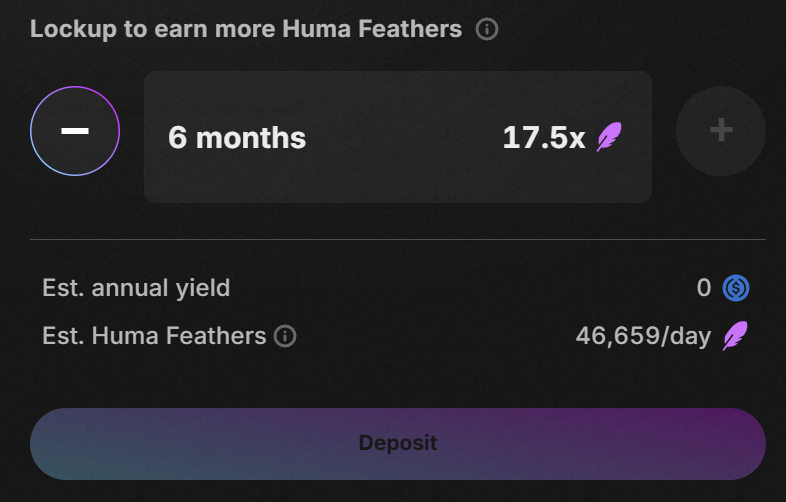This screenshot has width=786, height=502.
Task: Click the 'Est. Huma Feathers' label text
Action: click(154, 336)
